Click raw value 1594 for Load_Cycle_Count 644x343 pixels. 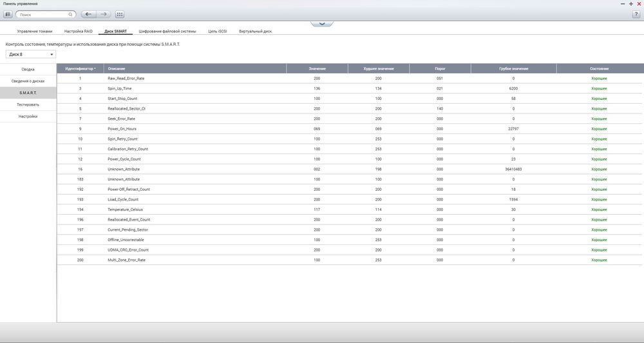click(513, 199)
